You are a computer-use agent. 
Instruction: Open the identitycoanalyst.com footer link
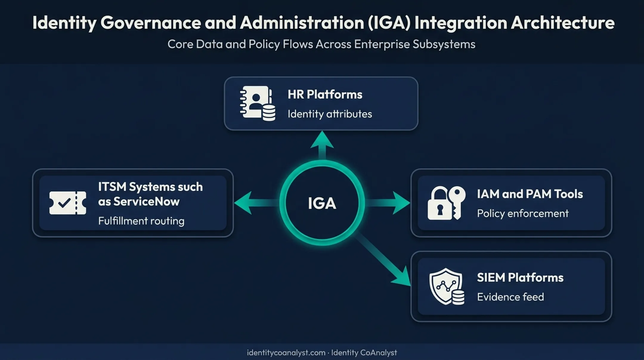(286, 353)
